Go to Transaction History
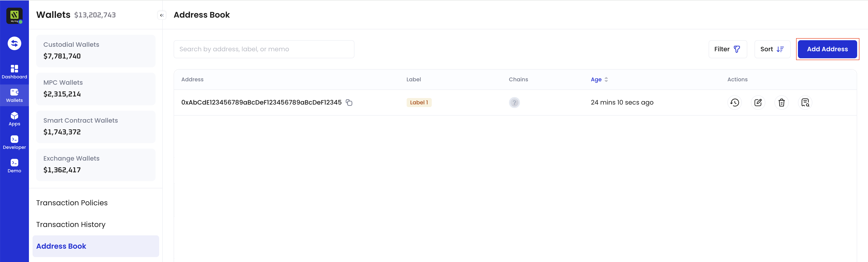Viewport: 868px width, 262px height. [71, 224]
